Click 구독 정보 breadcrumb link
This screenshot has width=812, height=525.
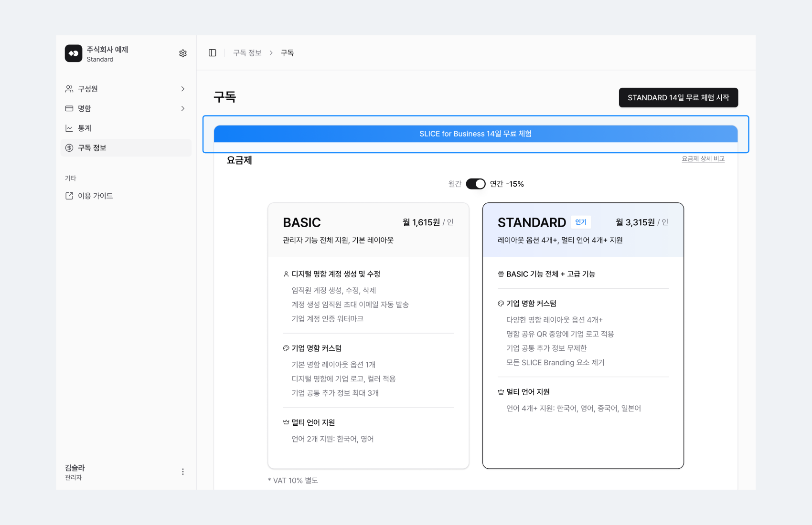247,53
